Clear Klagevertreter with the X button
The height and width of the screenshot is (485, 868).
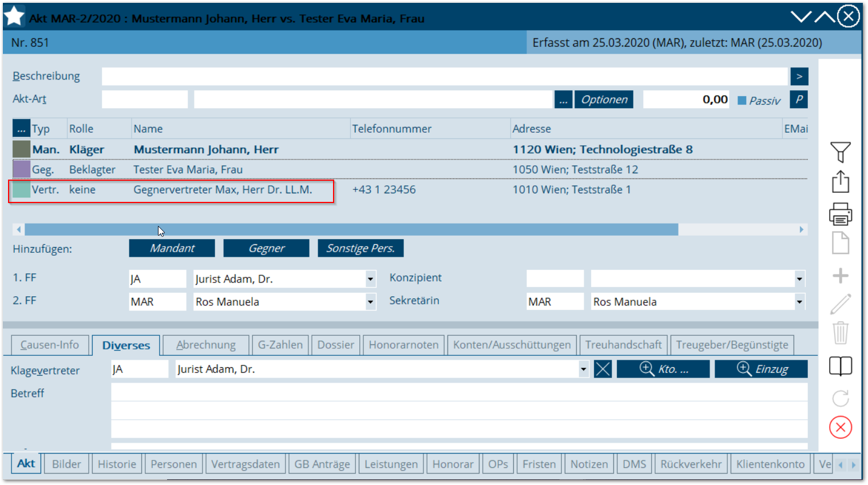click(603, 369)
